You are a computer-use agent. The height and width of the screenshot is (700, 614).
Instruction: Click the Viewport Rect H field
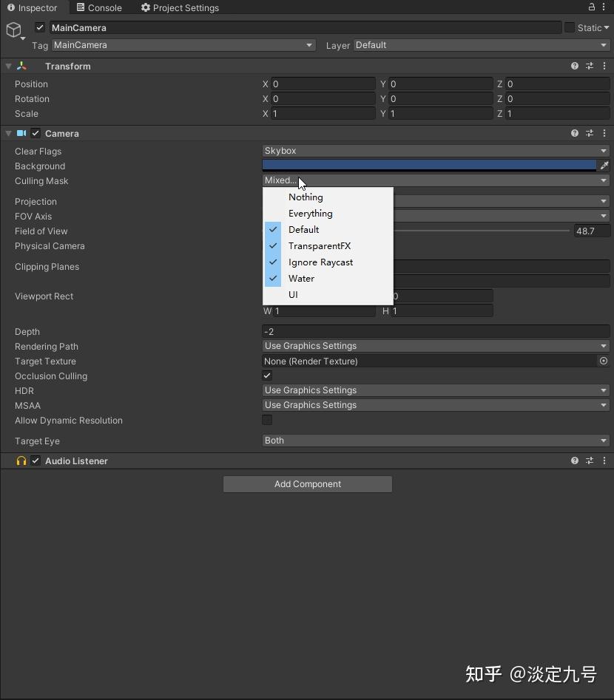[x=442, y=310]
